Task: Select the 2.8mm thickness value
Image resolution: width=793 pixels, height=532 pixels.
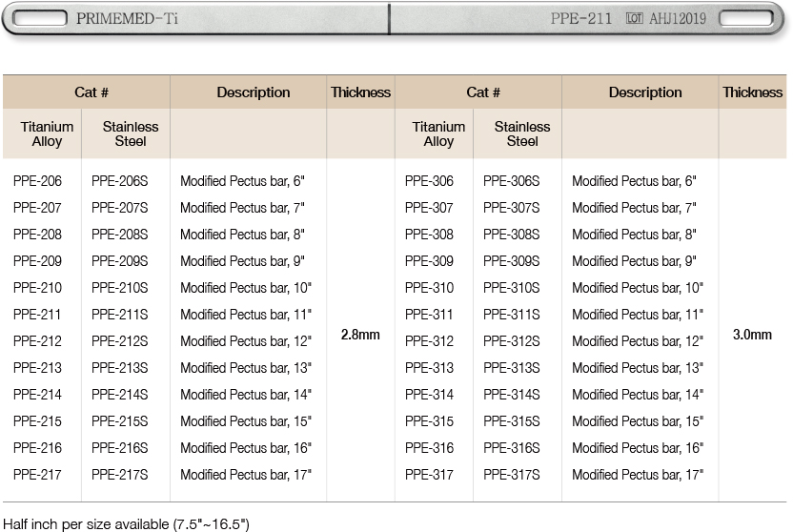Action: point(360,335)
